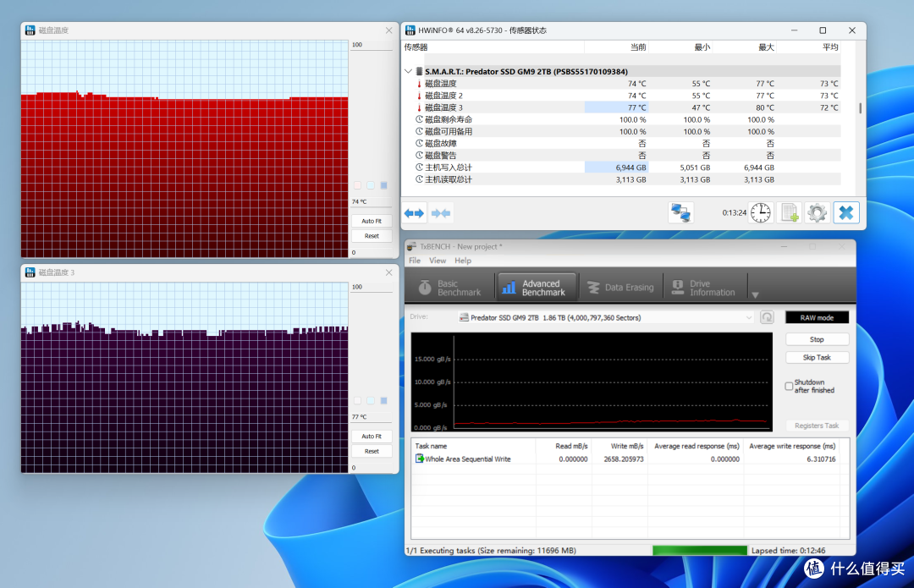914x588 pixels.
Task: Click Whole Area Sequential Write task icon
Action: pyautogui.click(x=419, y=459)
